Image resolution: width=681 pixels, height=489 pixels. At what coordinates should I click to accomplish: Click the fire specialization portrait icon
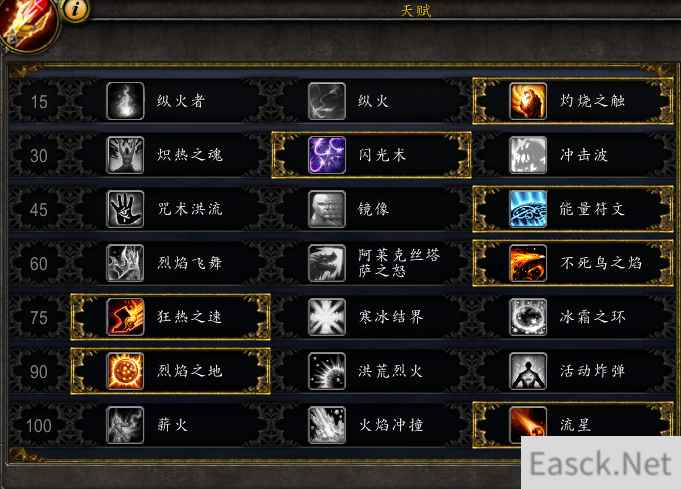click(x=27, y=23)
